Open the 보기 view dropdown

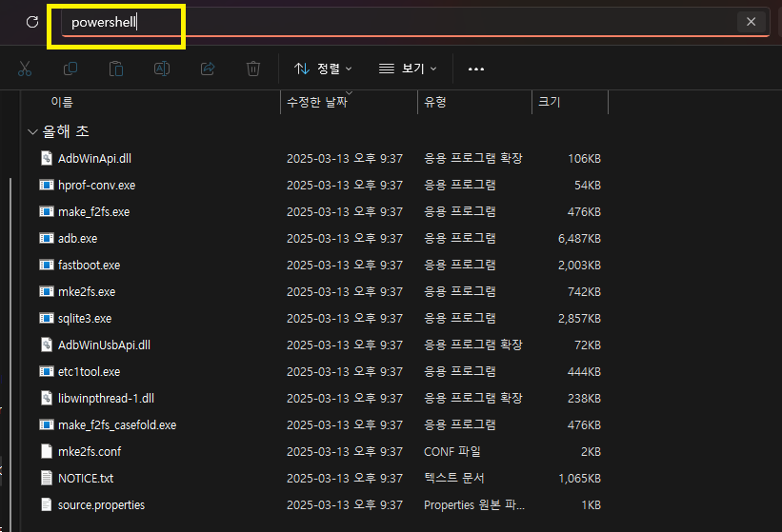(x=408, y=69)
